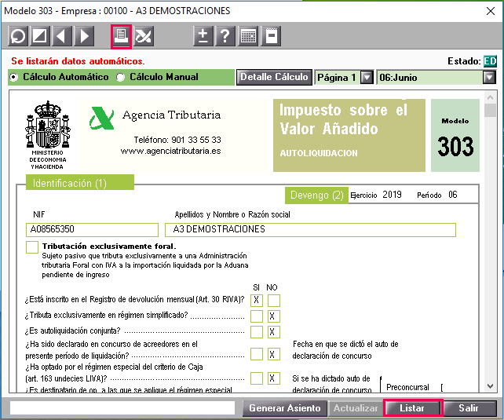Click the scroll down arrow of form
504x420 pixels.
[x=490, y=386]
